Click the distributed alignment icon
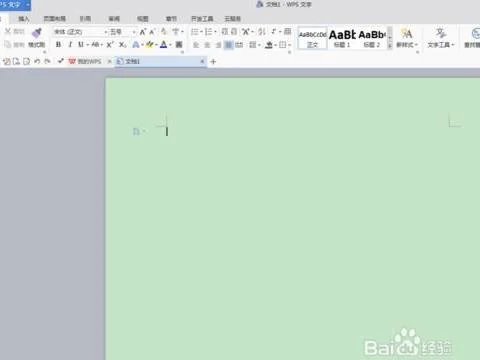This screenshot has width=480, height=360. point(239,44)
